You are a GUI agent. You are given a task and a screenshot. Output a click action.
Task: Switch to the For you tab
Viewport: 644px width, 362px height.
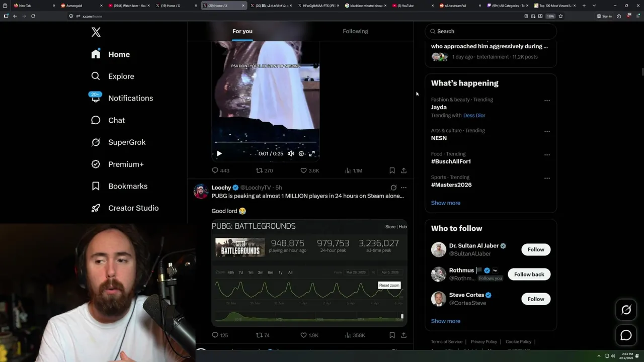[243, 31]
